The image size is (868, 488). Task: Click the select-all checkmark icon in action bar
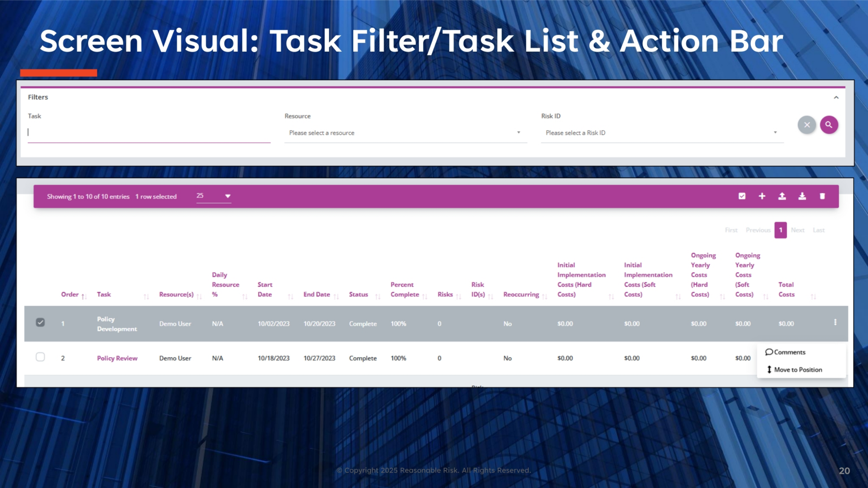tap(742, 196)
